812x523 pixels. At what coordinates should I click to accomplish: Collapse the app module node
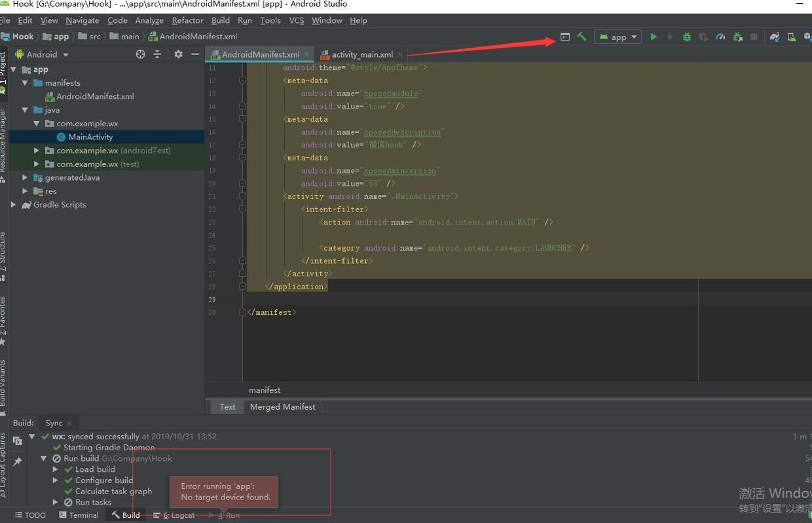13,69
